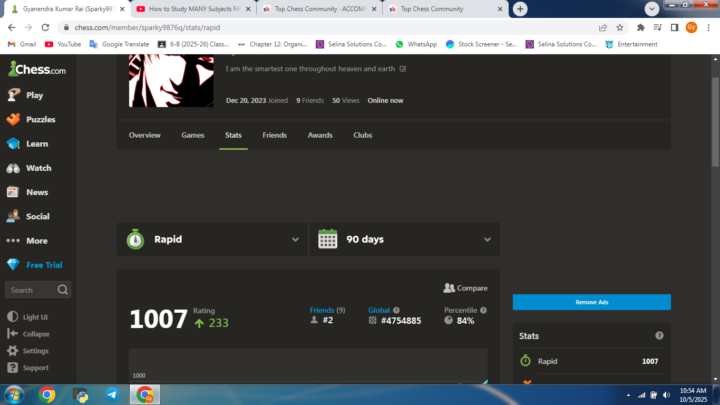720x405 pixels.
Task: Open the Chrome profile avatar
Action: point(692,28)
